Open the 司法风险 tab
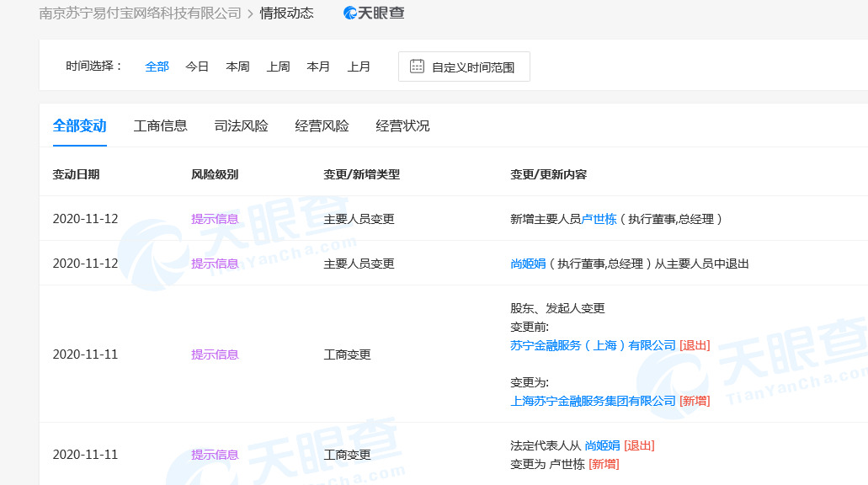868x485 pixels. 242,126
